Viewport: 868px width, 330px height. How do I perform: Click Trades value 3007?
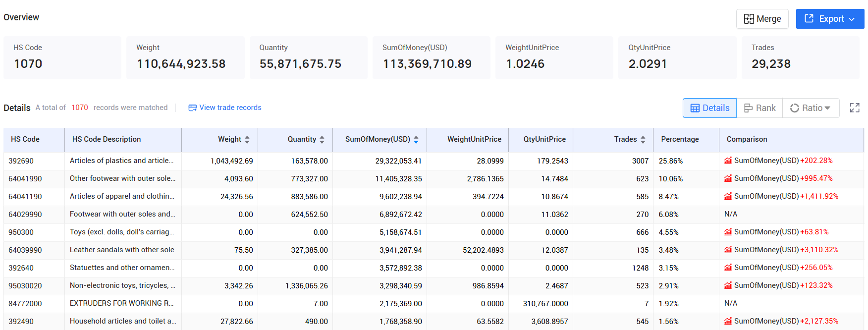coord(640,161)
